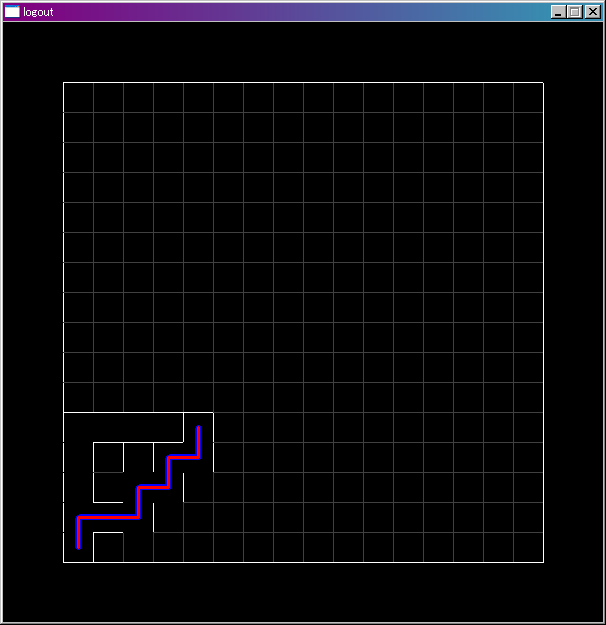Minimize the logout window
606x625 pixels.
(558, 12)
